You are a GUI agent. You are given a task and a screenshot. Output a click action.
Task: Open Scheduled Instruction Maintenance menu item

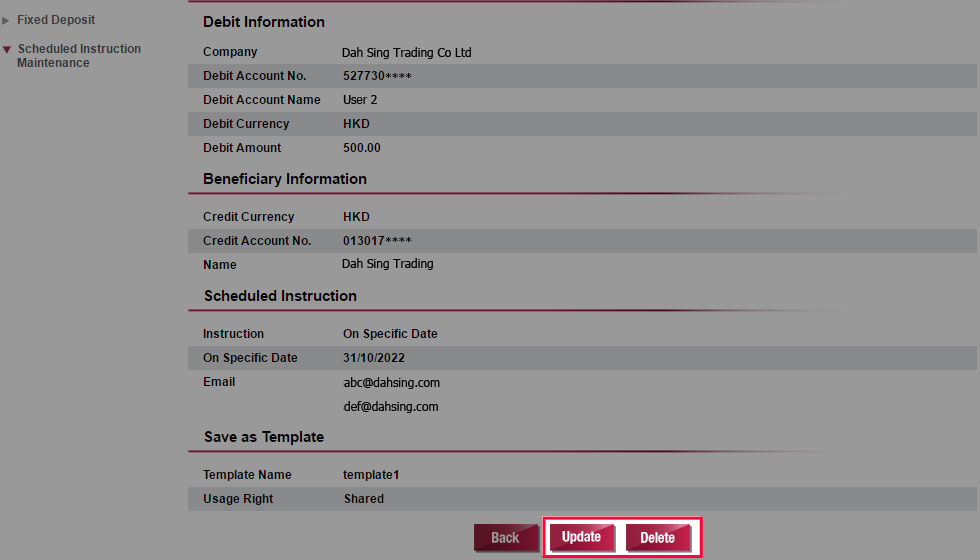(79, 56)
